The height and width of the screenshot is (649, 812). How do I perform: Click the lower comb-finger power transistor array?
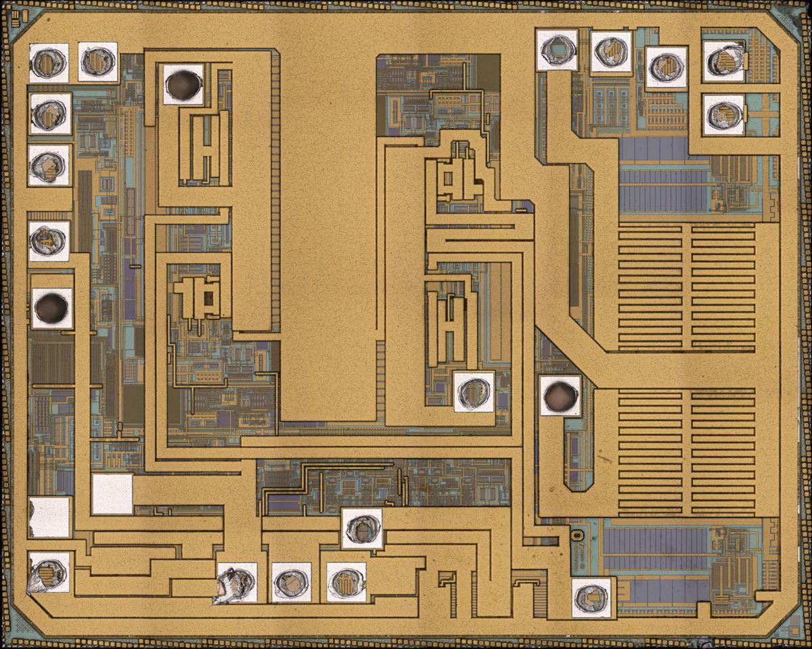click(x=686, y=452)
